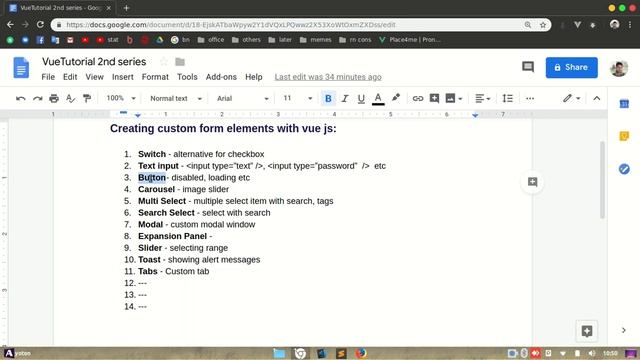Move document using the folder icon
640x360 pixels.
[180, 62]
